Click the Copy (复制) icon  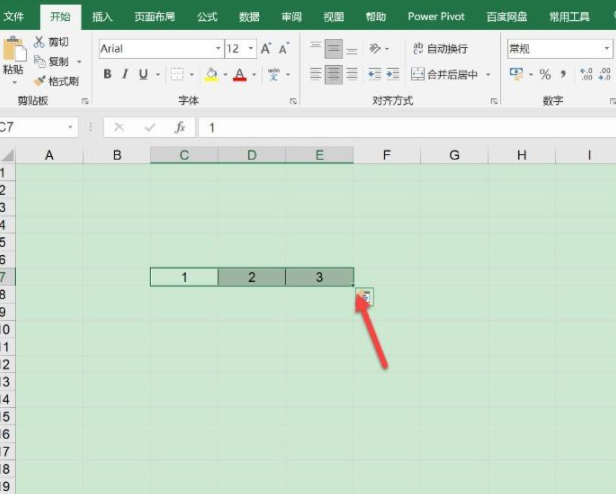tap(39, 61)
